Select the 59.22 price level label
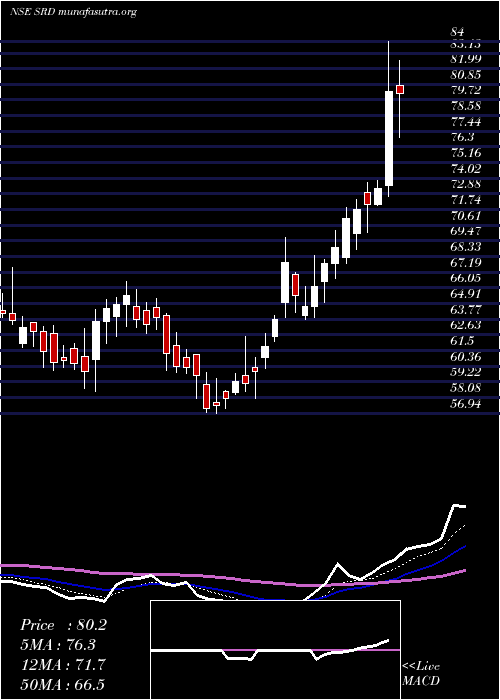This screenshot has height=700, width=500. click(x=466, y=372)
